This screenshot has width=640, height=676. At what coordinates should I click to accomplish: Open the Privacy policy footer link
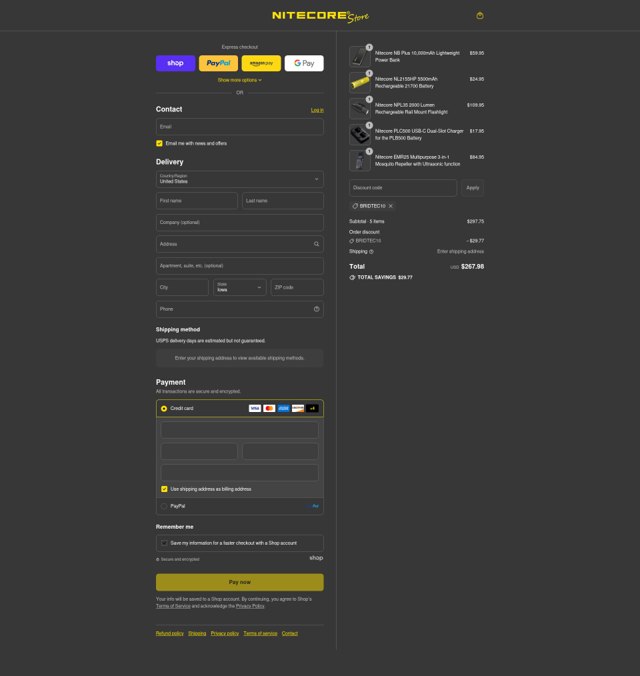pyautogui.click(x=225, y=634)
